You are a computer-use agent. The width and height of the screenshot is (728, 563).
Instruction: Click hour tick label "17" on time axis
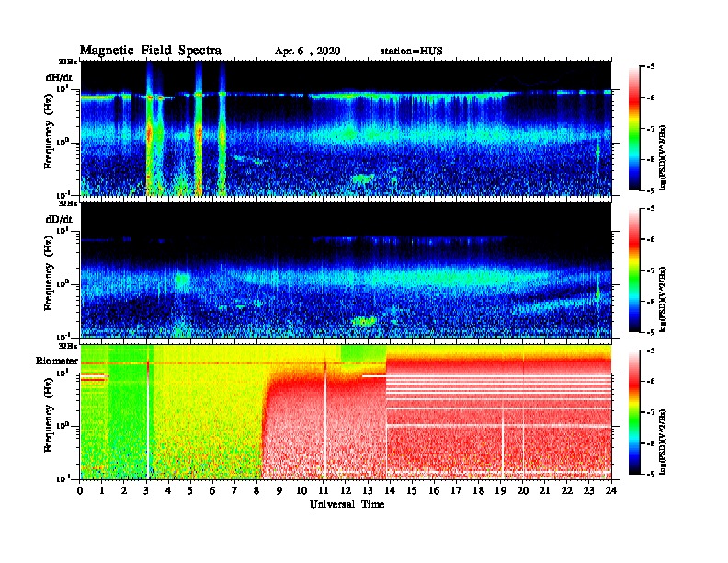(x=456, y=490)
